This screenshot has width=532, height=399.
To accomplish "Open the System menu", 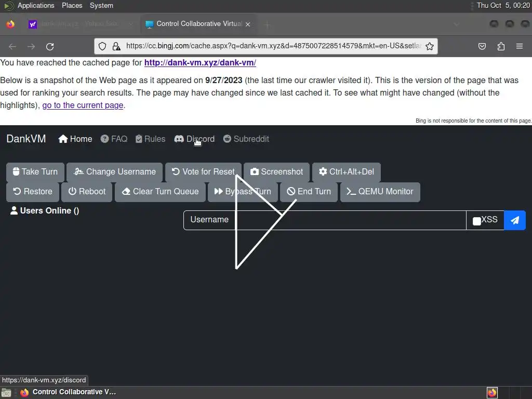I will click(101, 5).
